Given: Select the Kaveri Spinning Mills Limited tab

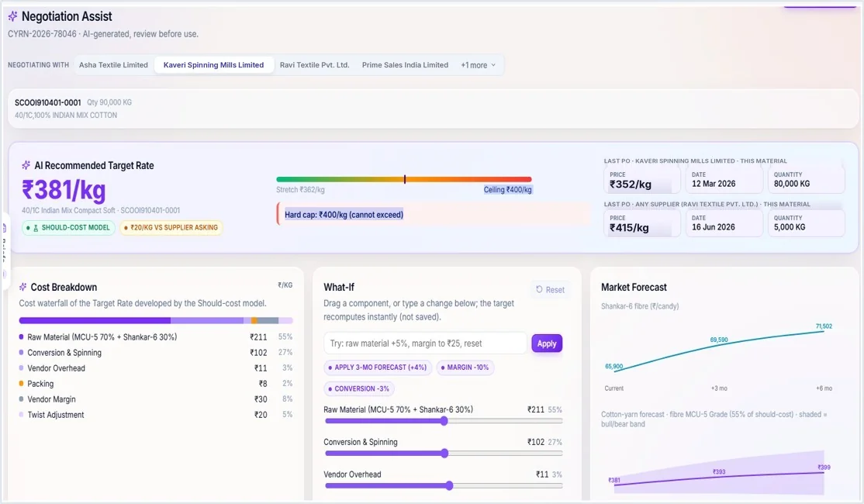Looking at the screenshot, I should click(x=214, y=65).
